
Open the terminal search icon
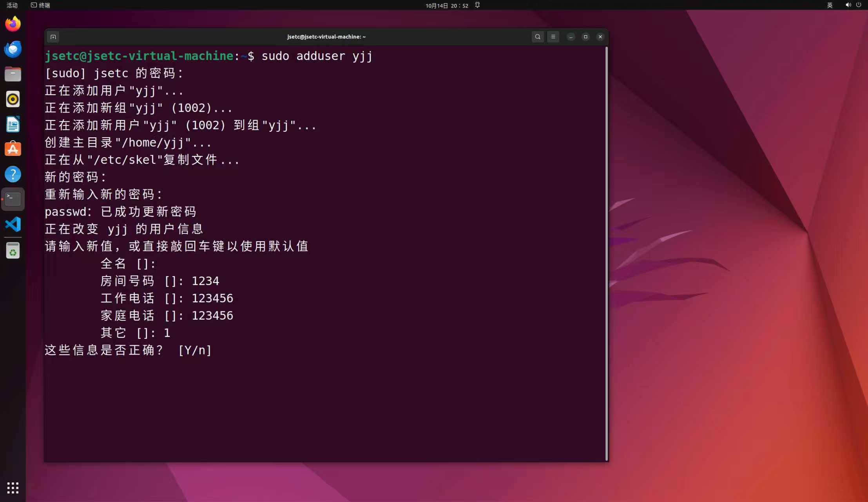[x=538, y=37]
